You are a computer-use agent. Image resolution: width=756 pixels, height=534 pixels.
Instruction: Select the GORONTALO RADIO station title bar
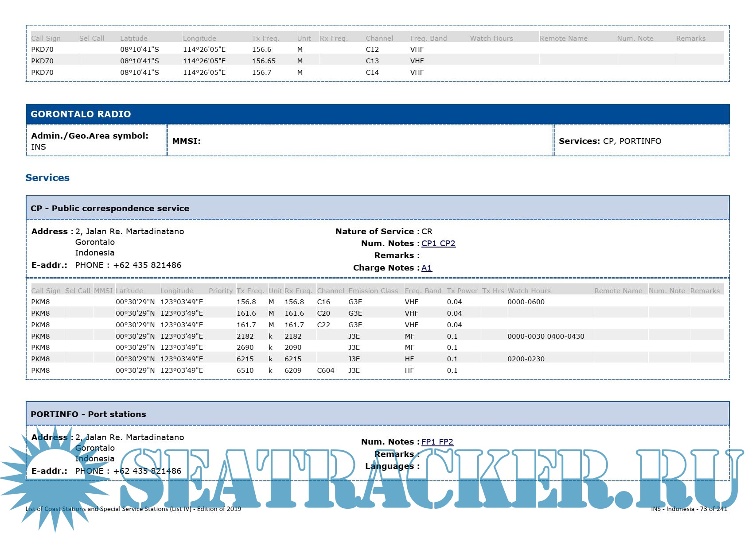[x=377, y=114]
